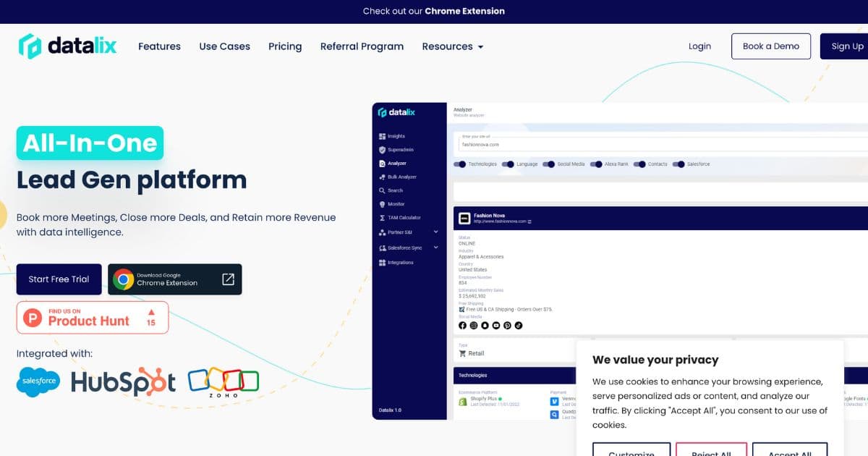Click the Monitor sidebar icon
The height and width of the screenshot is (456, 868).
[x=383, y=204]
